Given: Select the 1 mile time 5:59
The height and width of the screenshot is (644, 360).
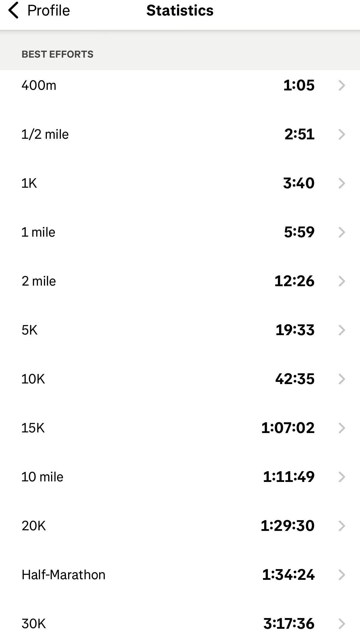Looking at the screenshot, I should pyautogui.click(x=299, y=232).
